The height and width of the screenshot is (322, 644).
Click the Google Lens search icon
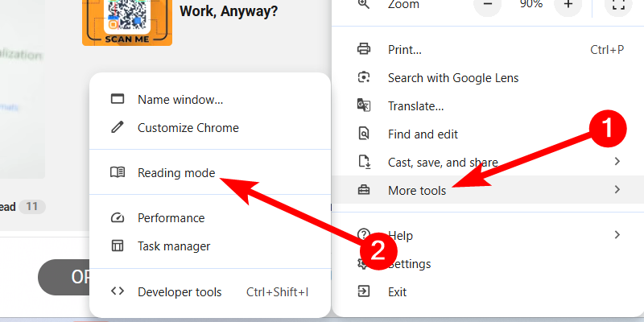(x=364, y=78)
